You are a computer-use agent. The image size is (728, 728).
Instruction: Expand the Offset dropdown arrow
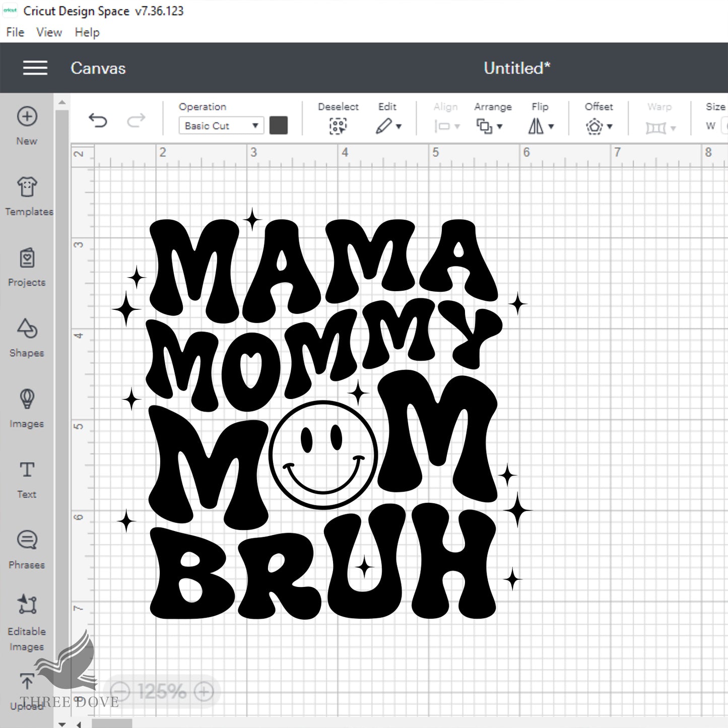click(x=610, y=126)
